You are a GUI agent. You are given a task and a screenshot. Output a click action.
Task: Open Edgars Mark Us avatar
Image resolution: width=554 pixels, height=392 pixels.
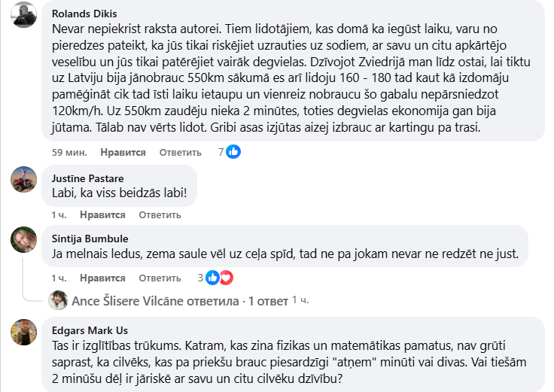[25, 332]
